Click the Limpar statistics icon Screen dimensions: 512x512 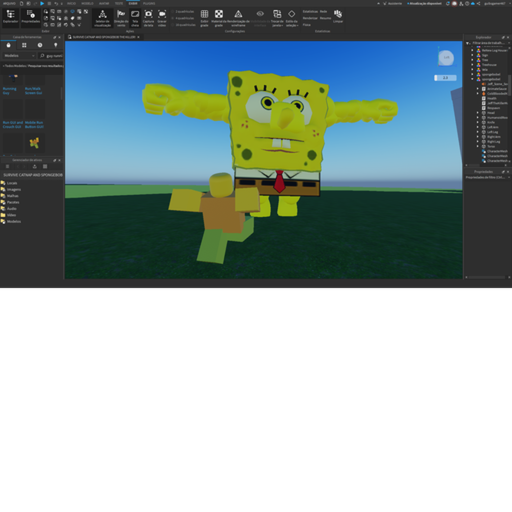(x=338, y=16)
